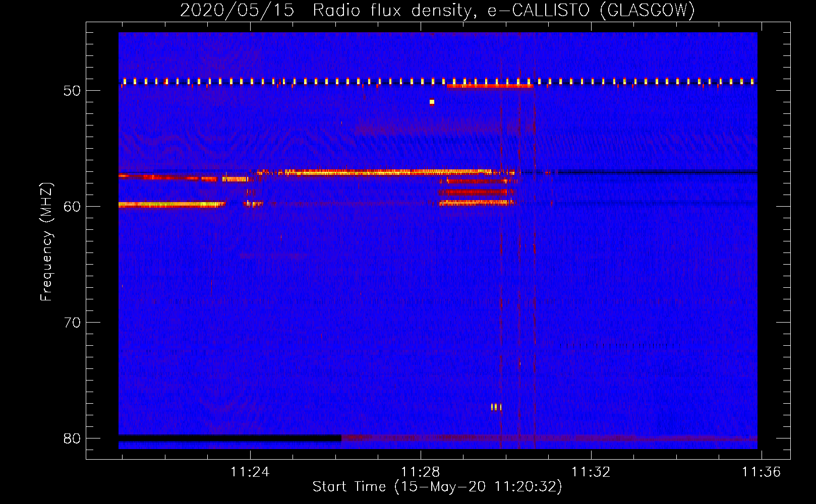Click the black strip at 80 MHz

tap(230, 438)
